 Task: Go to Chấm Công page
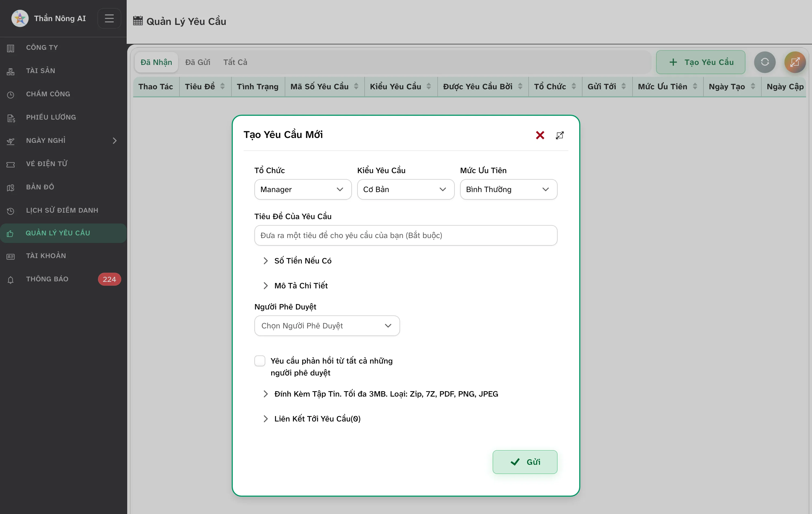tap(63, 94)
